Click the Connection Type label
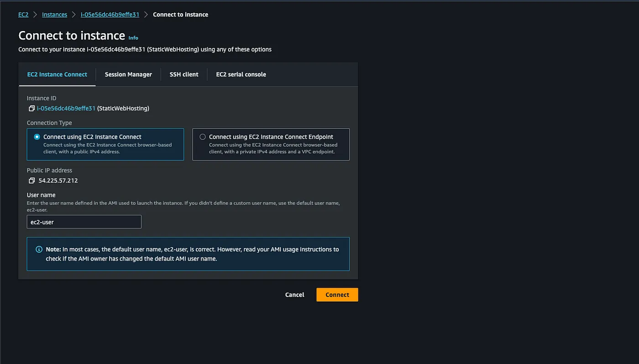The height and width of the screenshot is (364, 639). (x=49, y=123)
